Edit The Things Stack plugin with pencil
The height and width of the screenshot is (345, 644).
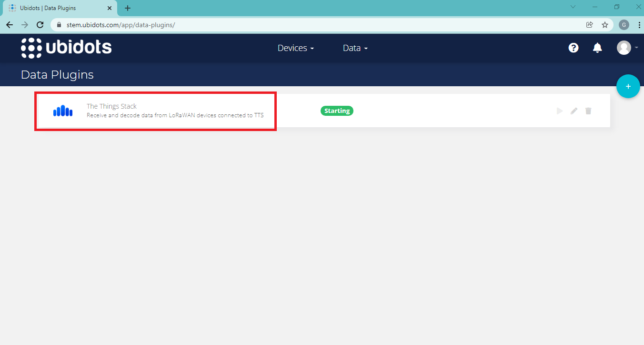click(574, 111)
